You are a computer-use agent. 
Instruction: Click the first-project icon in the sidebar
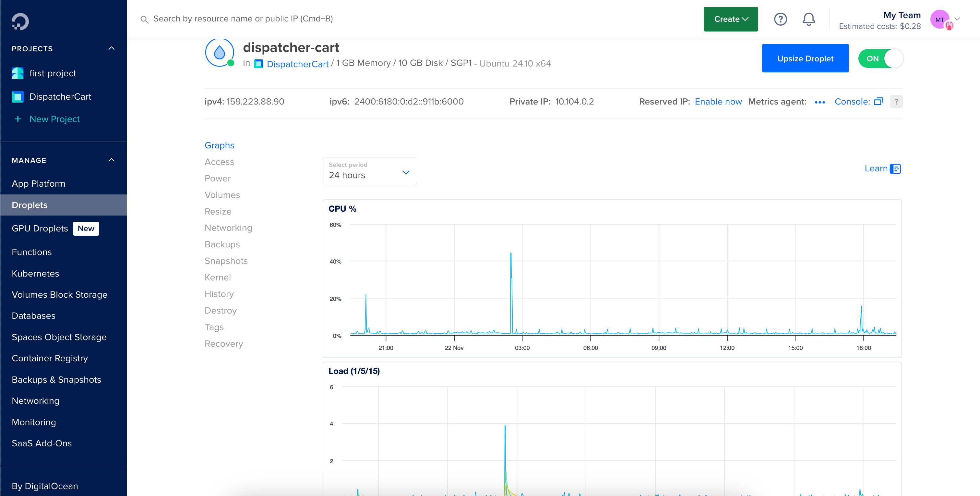[18, 73]
